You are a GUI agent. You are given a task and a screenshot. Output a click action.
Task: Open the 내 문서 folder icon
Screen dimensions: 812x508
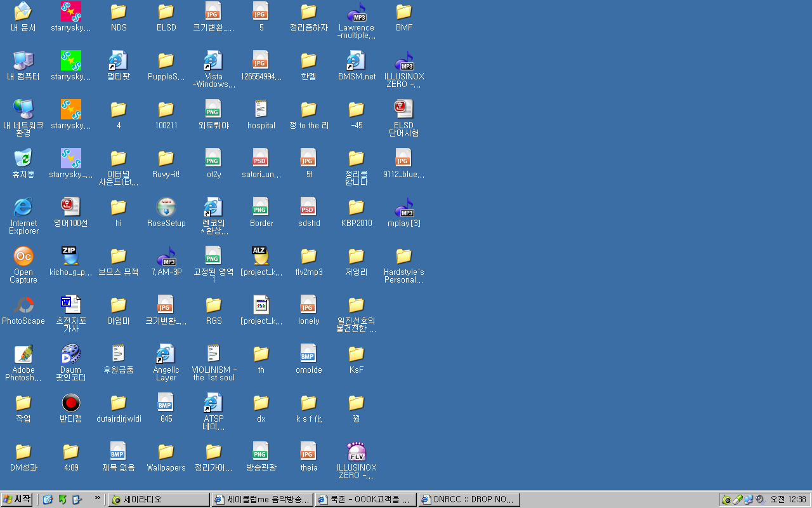pyautogui.click(x=23, y=12)
